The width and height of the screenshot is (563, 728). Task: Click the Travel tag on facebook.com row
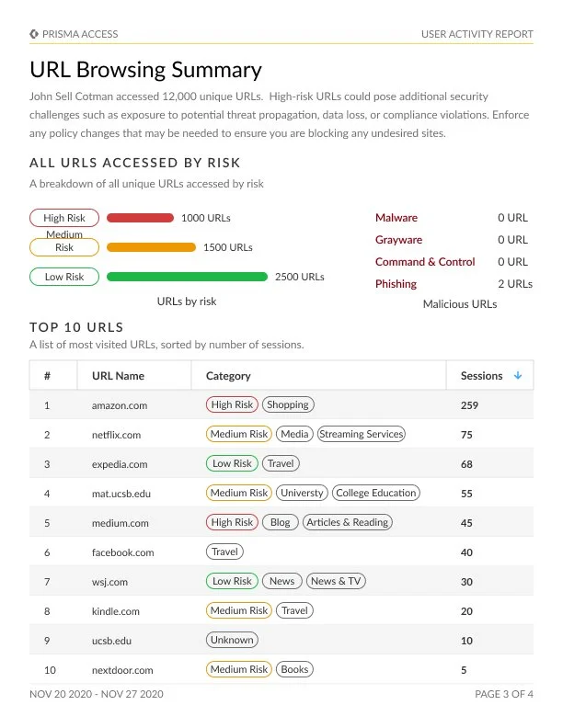click(224, 552)
